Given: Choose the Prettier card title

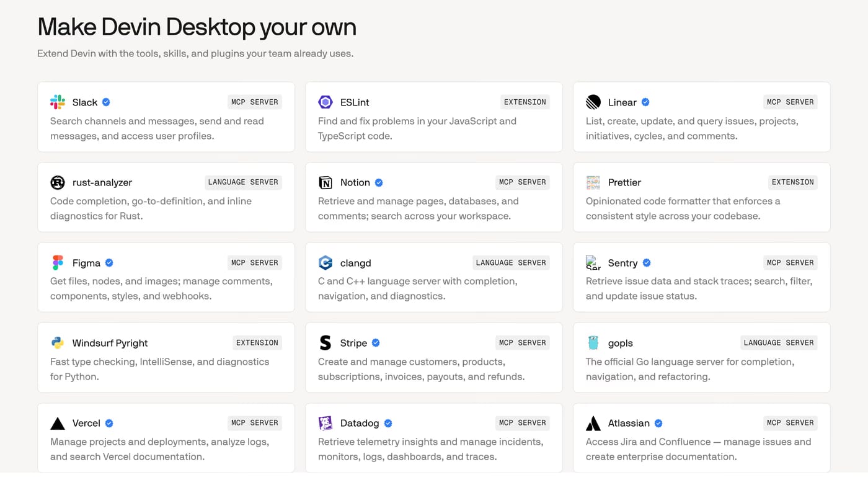Looking at the screenshot, I should pos(624,182).
